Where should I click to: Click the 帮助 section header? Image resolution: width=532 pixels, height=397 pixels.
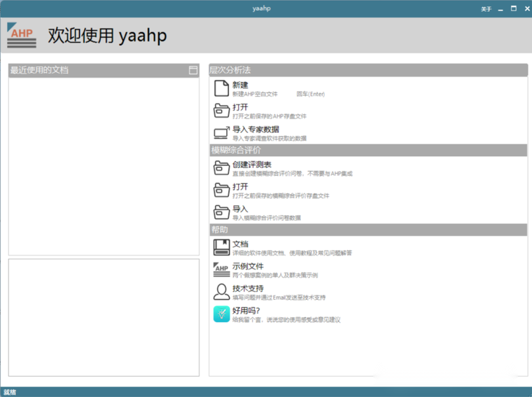[368, 230]
